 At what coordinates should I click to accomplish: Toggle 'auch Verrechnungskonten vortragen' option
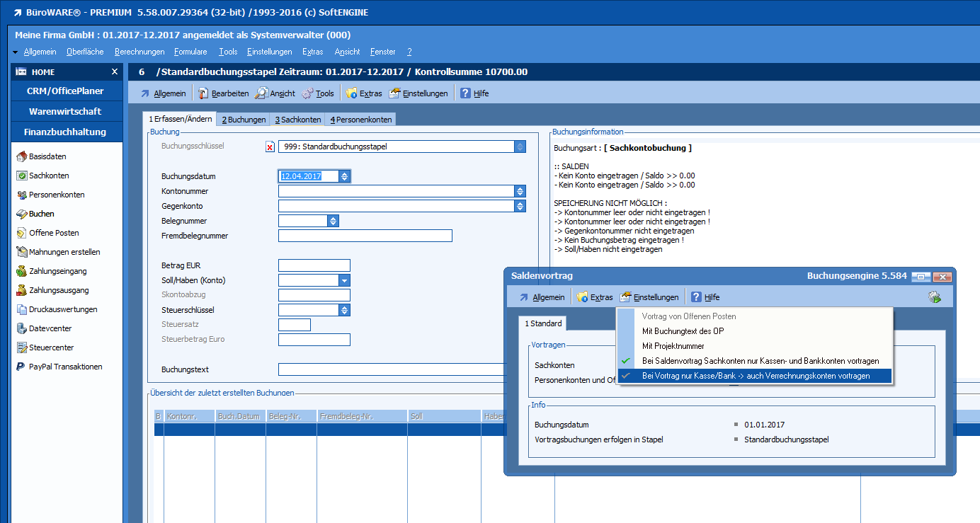pyautogui.click(x=756, y=376)
